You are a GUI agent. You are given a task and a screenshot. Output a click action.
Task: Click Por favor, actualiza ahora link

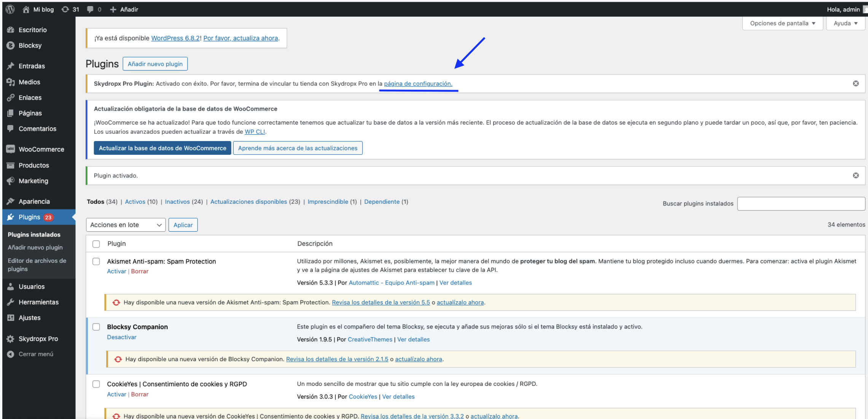click(x=240, y=38)
